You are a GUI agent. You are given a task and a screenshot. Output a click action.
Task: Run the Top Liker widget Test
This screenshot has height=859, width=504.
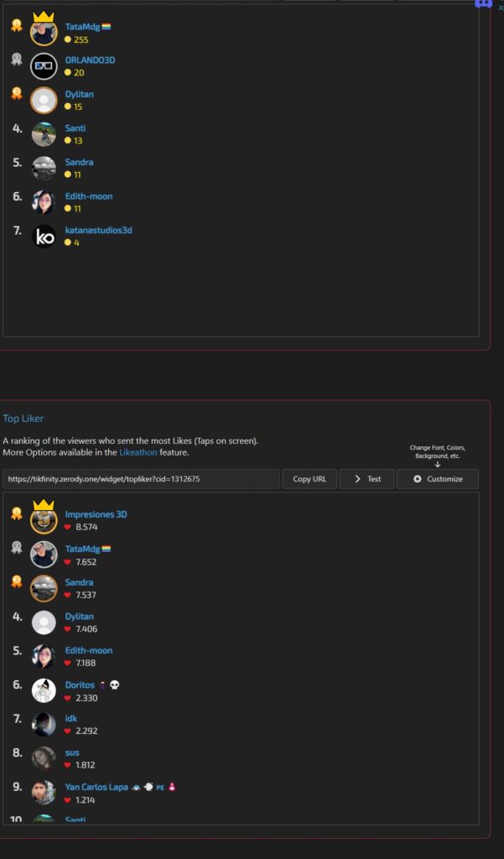(x=367, y=479)
